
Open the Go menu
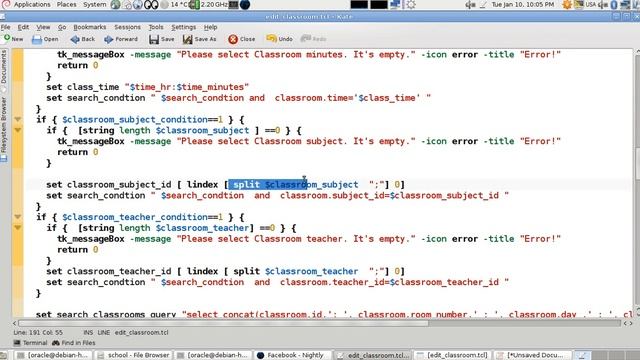62,27
